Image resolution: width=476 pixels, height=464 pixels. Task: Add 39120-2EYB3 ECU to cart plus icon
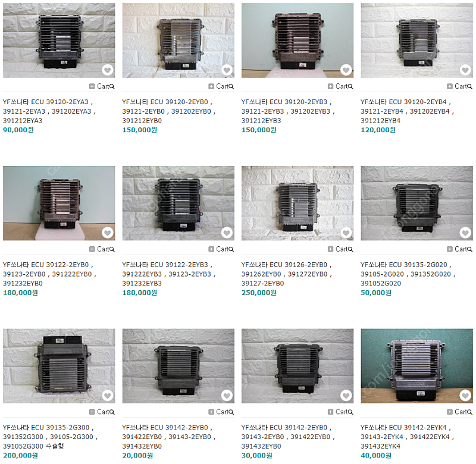pos(331,86)
